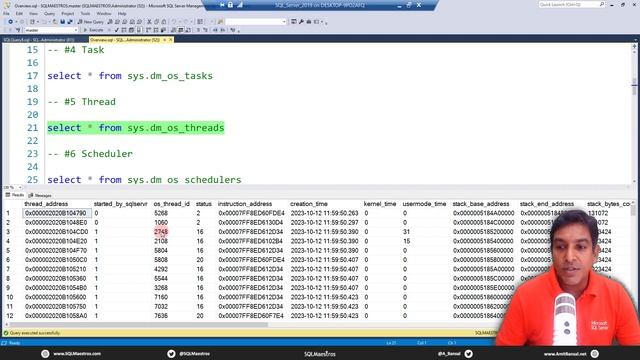Click the Quick Launch search field
640x360 pixels.
tap(571, 4)
